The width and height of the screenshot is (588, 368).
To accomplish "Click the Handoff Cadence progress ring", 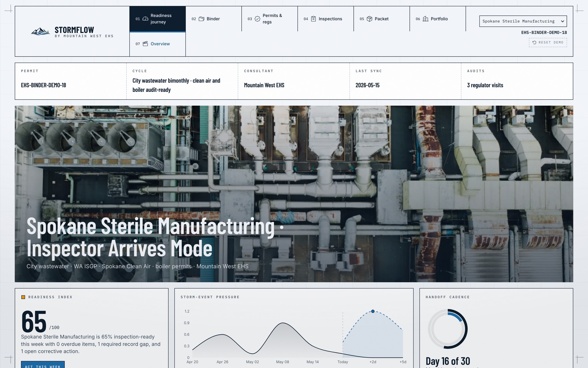I will coord(447,329).
